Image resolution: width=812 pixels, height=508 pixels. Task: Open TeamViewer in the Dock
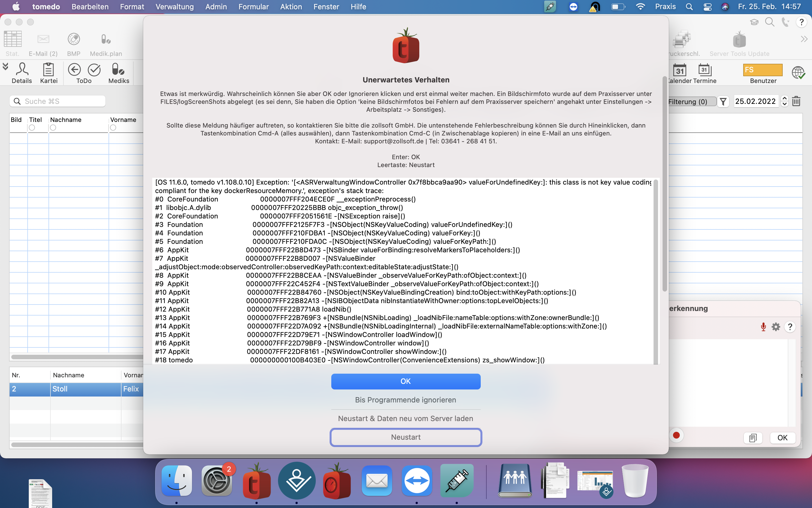pyautogui.click(x=417, y=481)
